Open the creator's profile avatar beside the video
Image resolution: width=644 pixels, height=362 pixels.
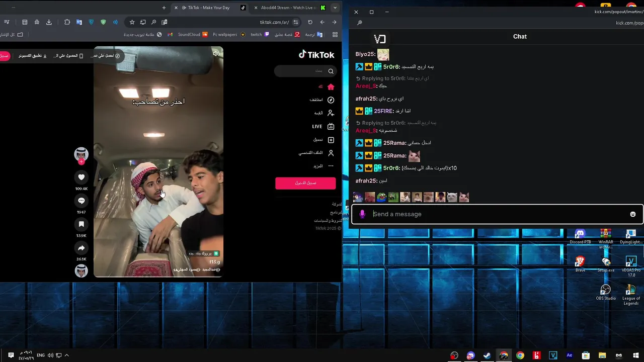tap(82, 154)
